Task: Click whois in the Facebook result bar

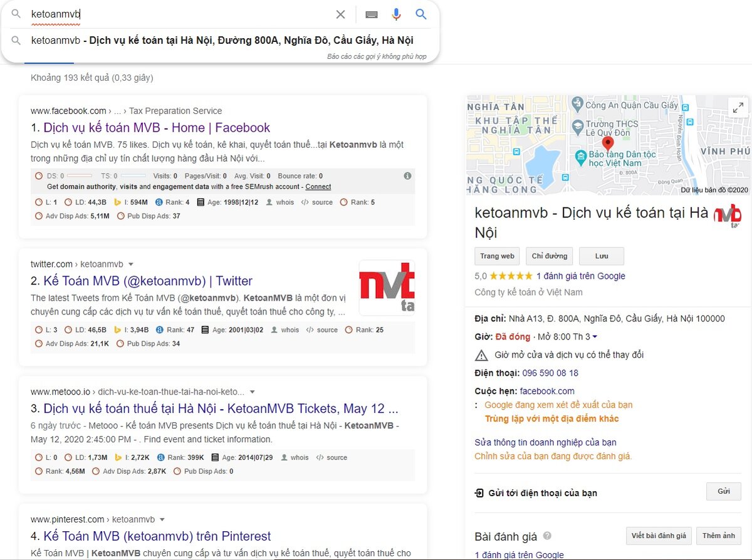Action: point(285,202)
